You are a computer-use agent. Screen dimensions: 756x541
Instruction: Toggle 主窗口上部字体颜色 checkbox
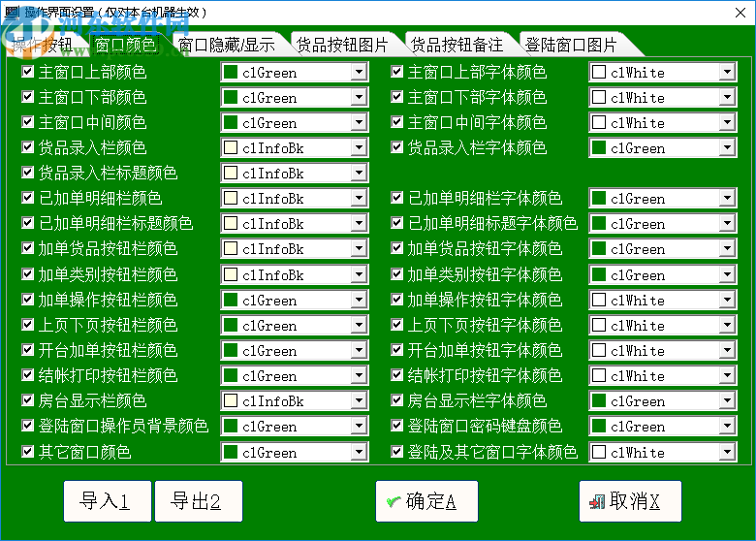396,72
